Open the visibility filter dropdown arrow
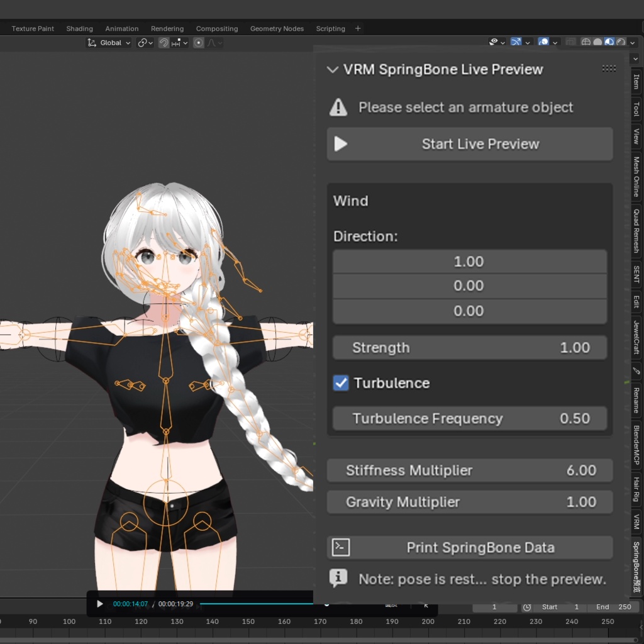The height and width of the screenshot is (644, 644). 502,42
